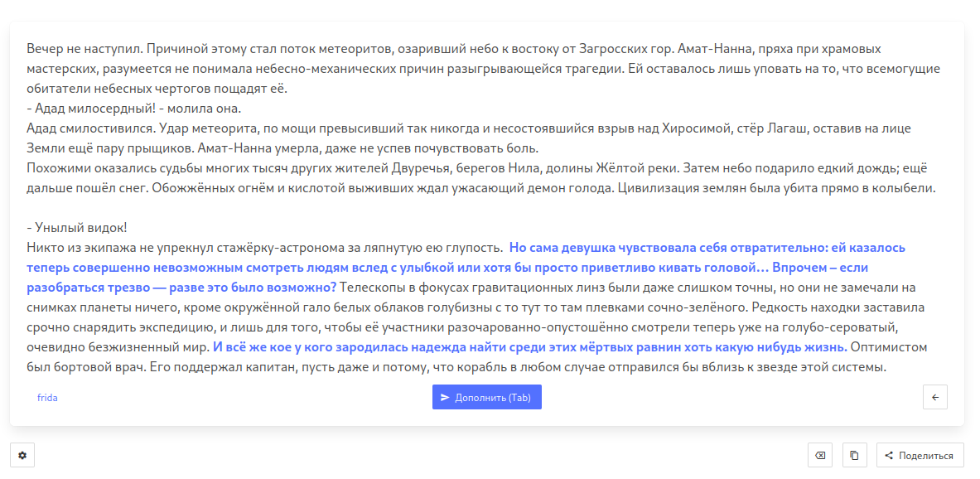Viewport: 980px width, 479px height.
Task: Click the left arrow undo button
Action: click(x=934, y=397)
